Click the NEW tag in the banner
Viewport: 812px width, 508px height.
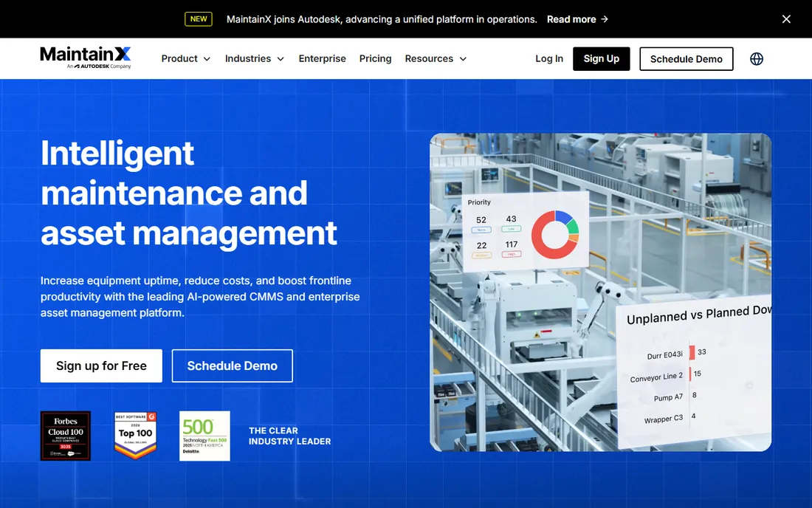[x=199, y=19]
